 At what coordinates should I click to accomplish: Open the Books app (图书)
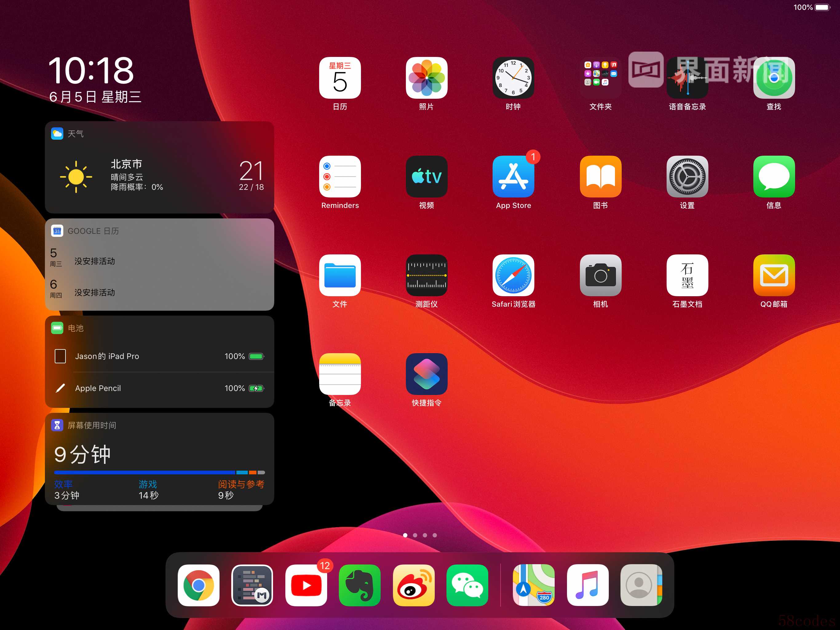tap(600, 177)
